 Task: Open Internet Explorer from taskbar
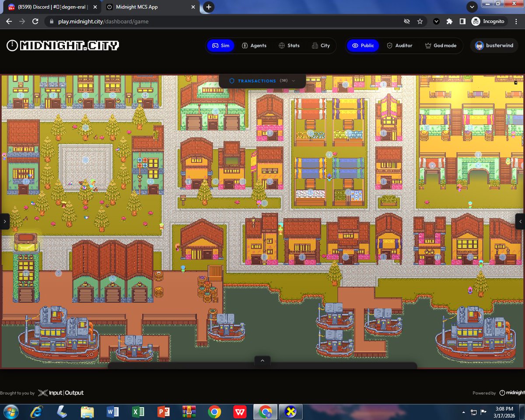tap(36, 412)
